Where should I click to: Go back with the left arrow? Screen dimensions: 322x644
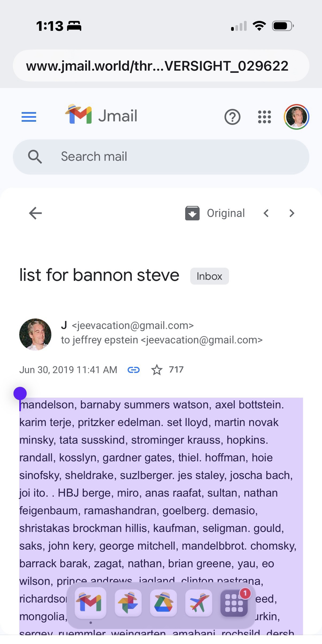(x=35, y=213)
